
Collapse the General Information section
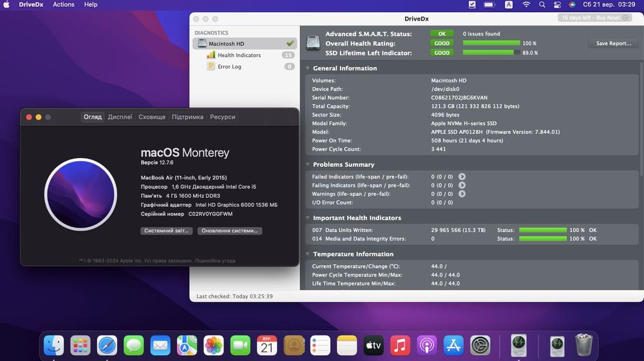(x=308, y=68)
